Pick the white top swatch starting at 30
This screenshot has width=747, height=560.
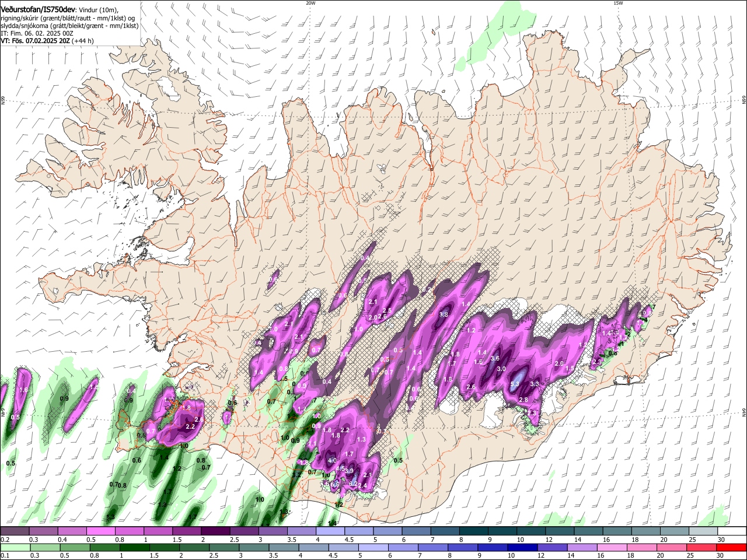click(732, 531)
